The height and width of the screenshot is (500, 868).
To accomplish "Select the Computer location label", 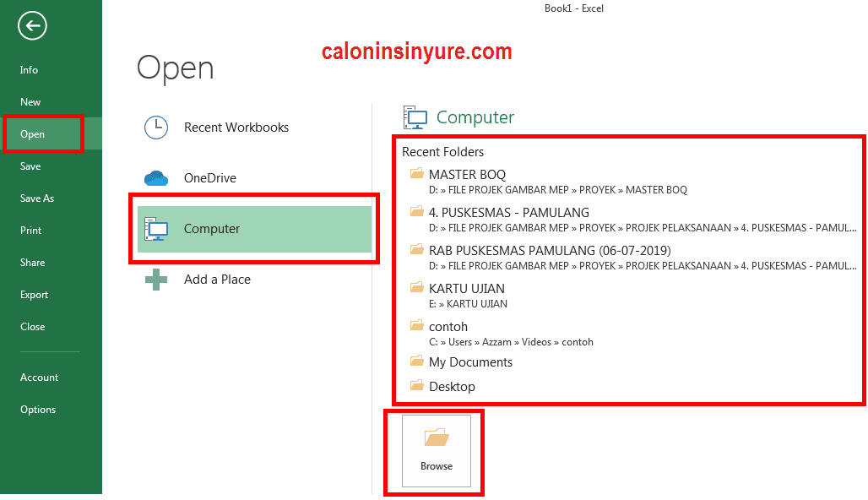I will pos(212,229).
